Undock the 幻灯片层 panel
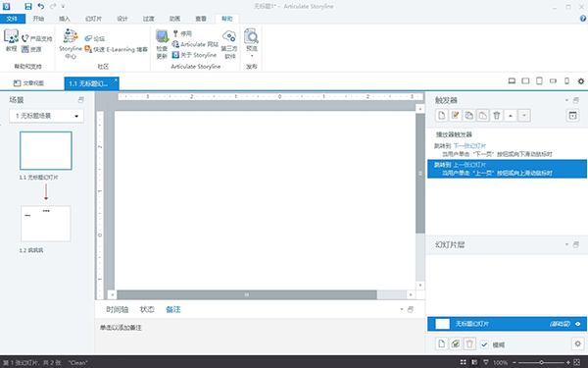588x368 pixels. pos(576,244)
